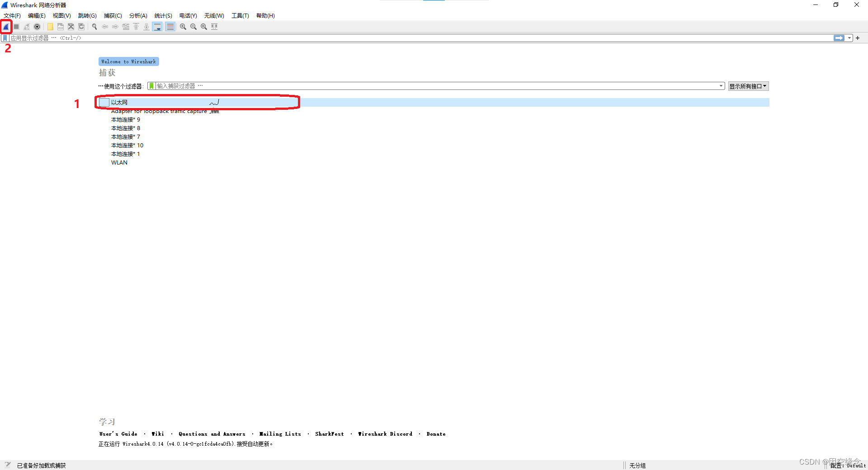Expand the capture filter dropdown arrow
Viewport: 868px width, 470px height.
721,86
